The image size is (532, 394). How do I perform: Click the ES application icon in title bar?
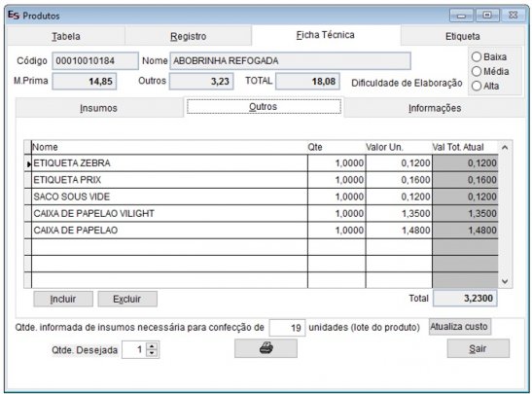coord(14,16)
